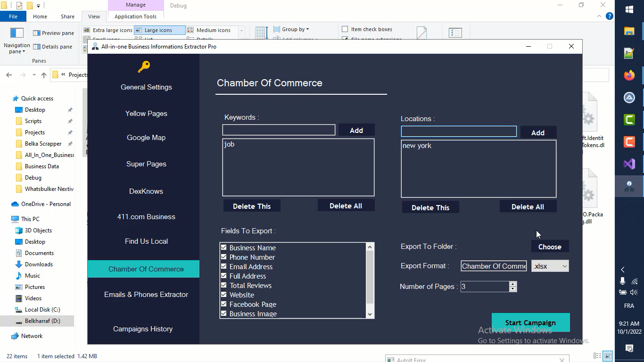Enable Item check boxes in Explorer
This screenshot has height=362, width=644.
pos(345,29)
